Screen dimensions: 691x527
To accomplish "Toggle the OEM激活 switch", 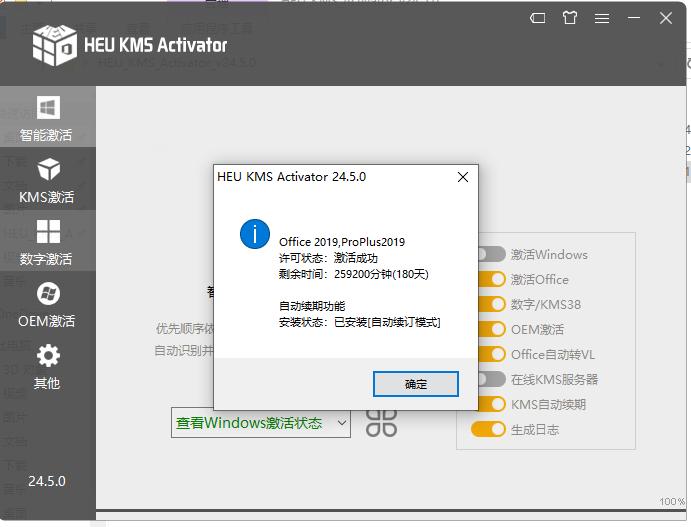I will click(x=490, y=329).
